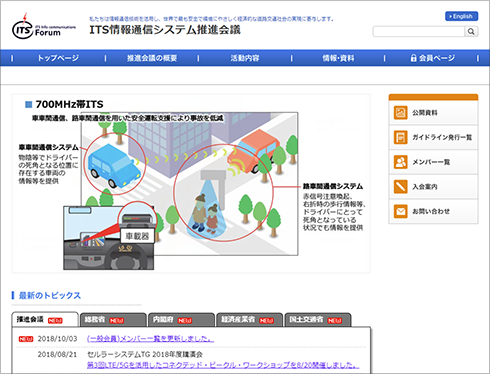The image size is (490, 374).
Task: Click the NEW badge on 推進会議 tab
Action: [x=55, y=321]
